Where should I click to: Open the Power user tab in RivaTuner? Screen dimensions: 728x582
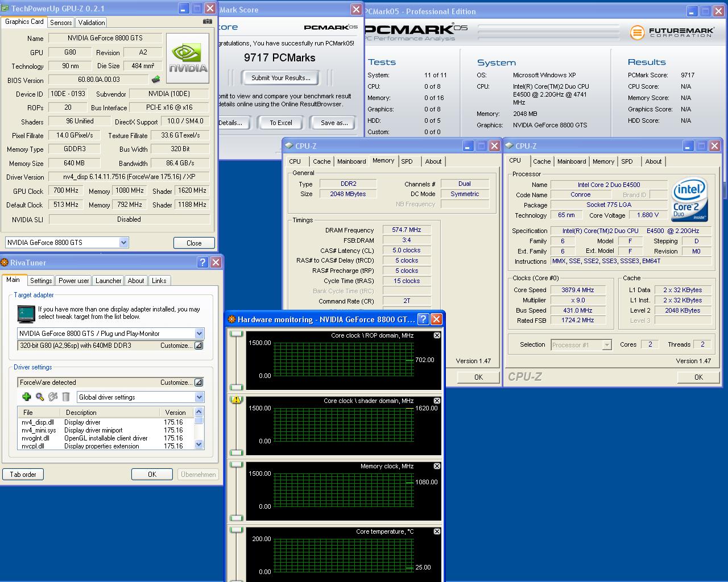pyautogui.click(x=74, y=281)
